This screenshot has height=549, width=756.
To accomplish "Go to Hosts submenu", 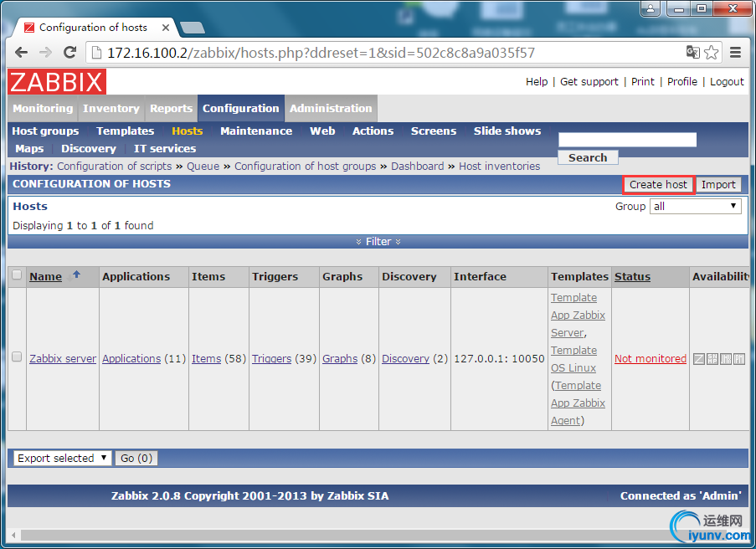I will coord(187,131).
